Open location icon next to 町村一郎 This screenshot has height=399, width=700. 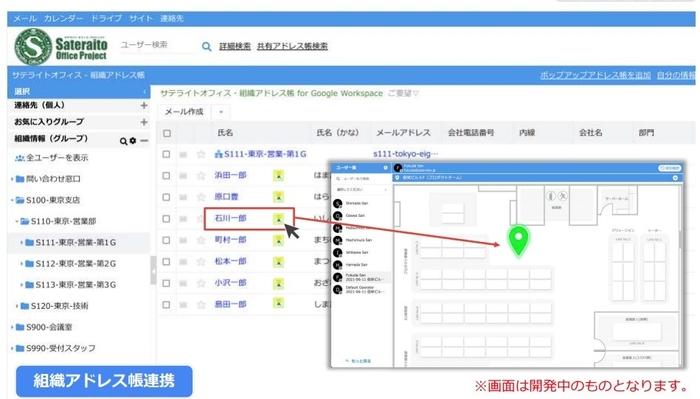point(279,240)
